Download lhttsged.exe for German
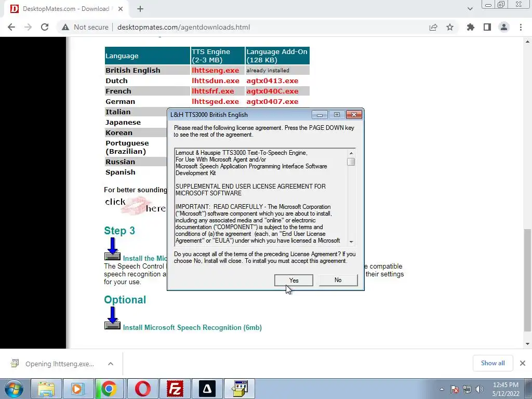The image size is (532, 399). [215, 101]
